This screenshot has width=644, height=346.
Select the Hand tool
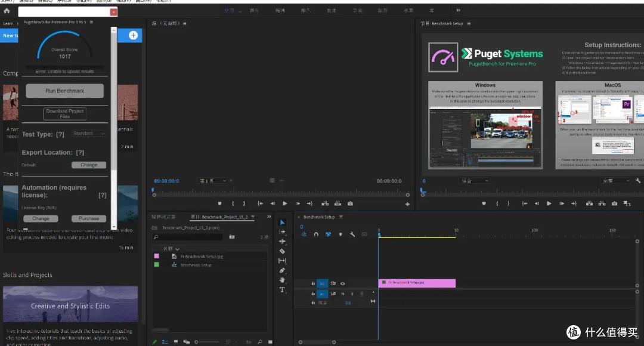pyautogui.click(x=282, y=280)
